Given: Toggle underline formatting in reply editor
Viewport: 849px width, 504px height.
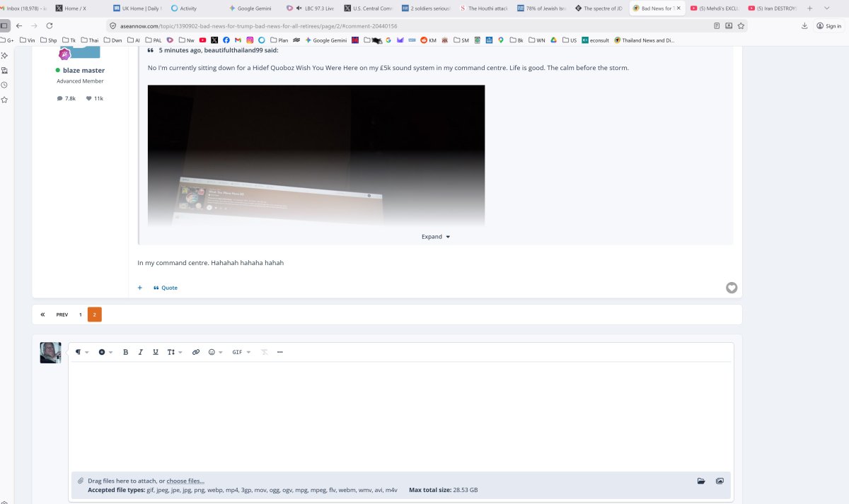Looking at the screenshot, I should [x=156, y=352].
